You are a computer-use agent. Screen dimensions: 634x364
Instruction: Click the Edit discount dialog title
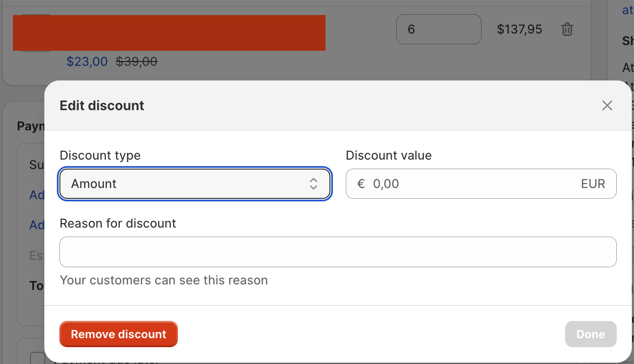pos(102,105)
